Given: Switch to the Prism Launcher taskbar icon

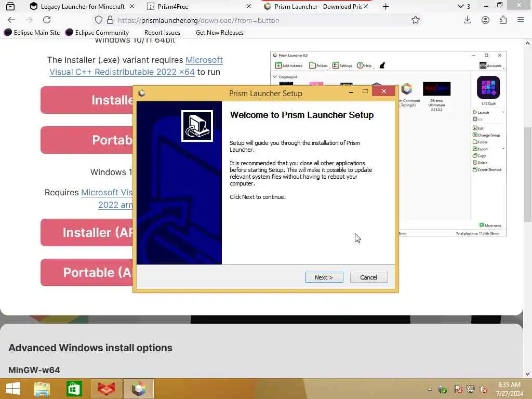Looking at the screenshot, I should coord(138,389).
